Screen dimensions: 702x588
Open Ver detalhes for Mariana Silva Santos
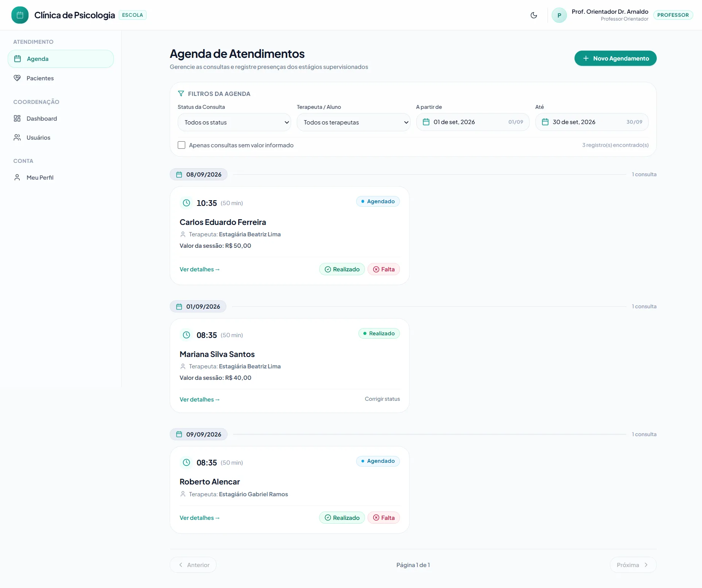(x=200, y=399)
